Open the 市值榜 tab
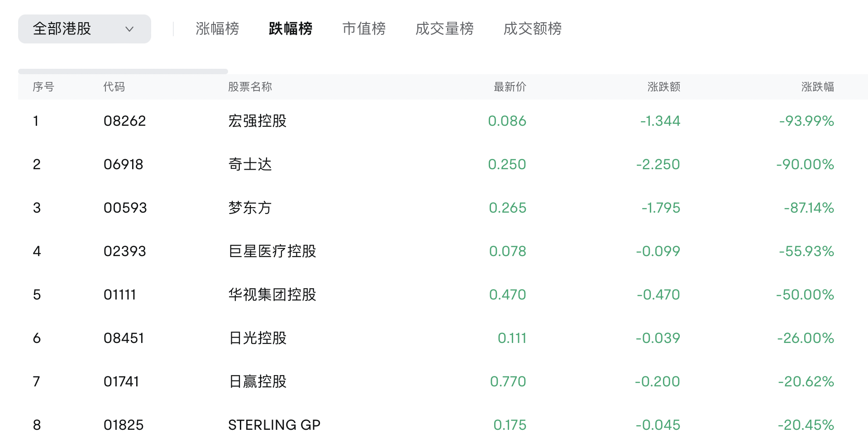This screenshot has width=868, height=447. [x=364, y=29]
